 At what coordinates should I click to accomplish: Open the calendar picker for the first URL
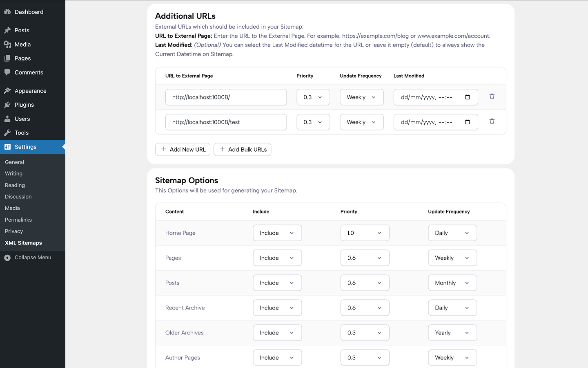(x=468, y=97)
